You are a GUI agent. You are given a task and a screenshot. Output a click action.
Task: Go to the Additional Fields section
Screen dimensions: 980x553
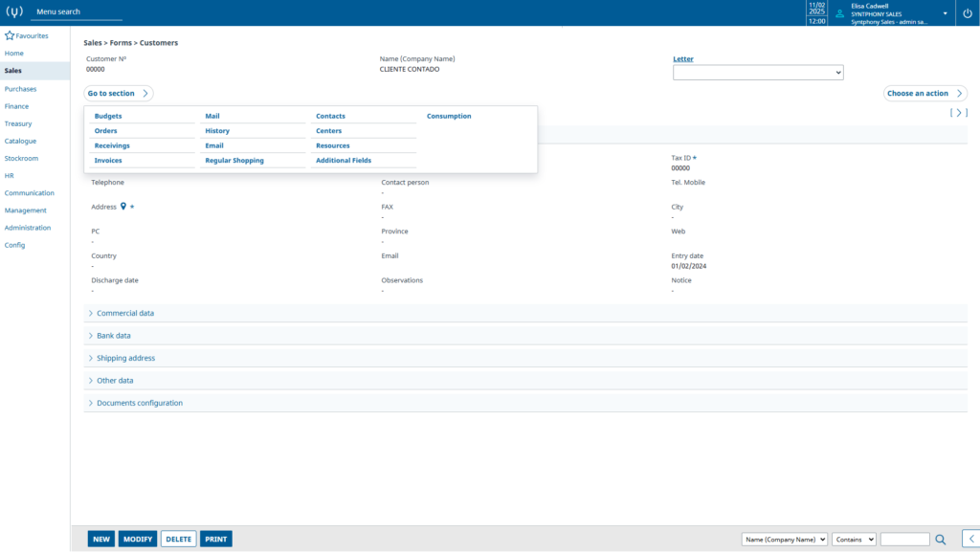[344, 161]
